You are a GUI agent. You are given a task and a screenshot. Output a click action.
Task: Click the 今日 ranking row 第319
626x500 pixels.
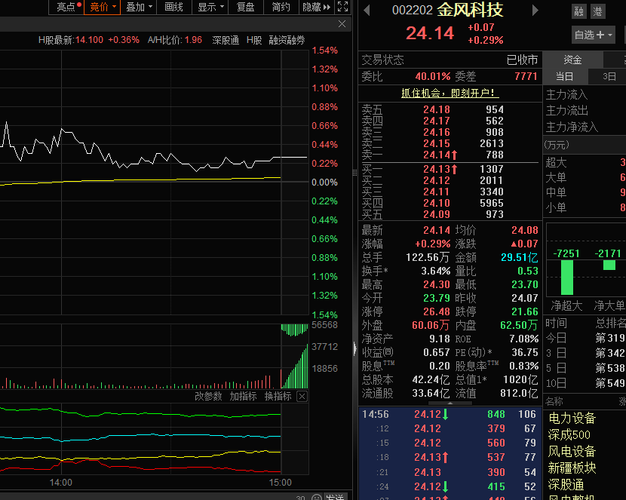(x=585, y=338)
